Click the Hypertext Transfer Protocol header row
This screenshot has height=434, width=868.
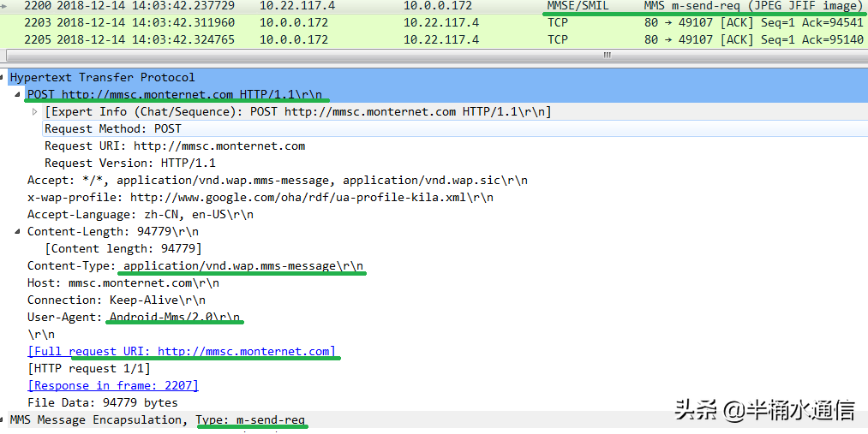tap(434, 77)
